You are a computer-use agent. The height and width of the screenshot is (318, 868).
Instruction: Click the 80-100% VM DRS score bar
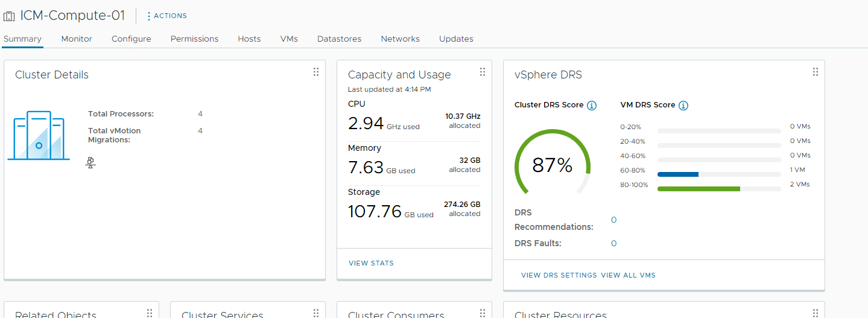[x=719, y=189]
